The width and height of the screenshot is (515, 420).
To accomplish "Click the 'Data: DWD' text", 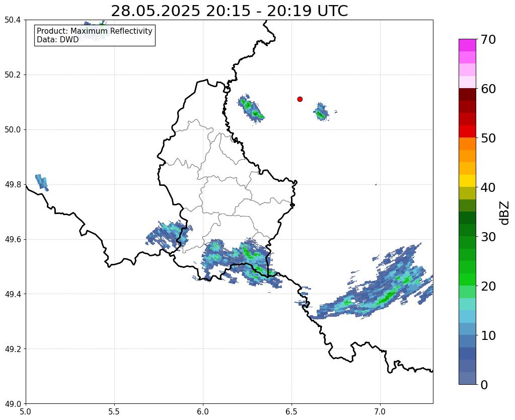I will point(58,39).
